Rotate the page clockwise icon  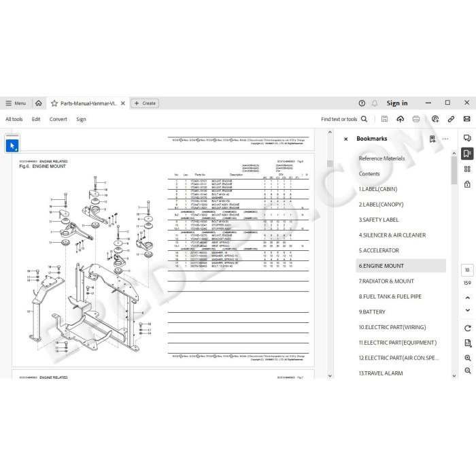[x=468, y=328]
